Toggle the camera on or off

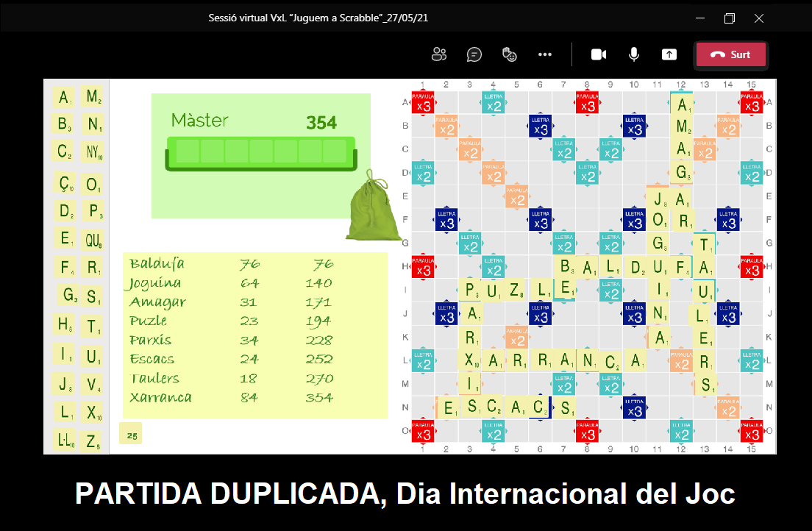tap(599, 54)
